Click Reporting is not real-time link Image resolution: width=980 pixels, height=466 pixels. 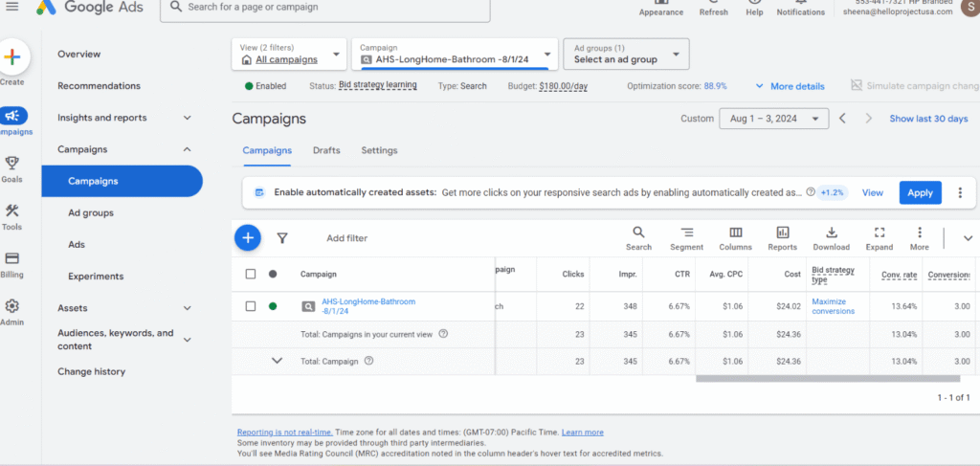tap(285, 433)
